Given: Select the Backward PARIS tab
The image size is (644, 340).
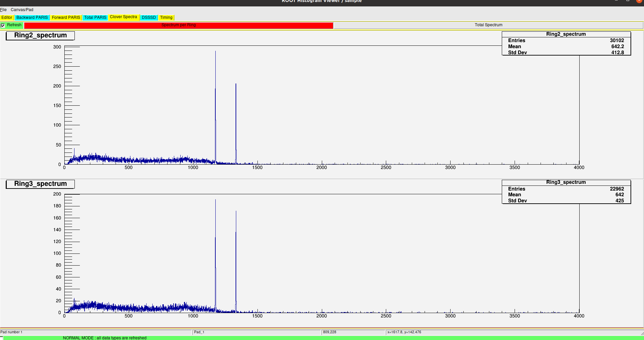Looking at the screenshot, I should [32, 18].
